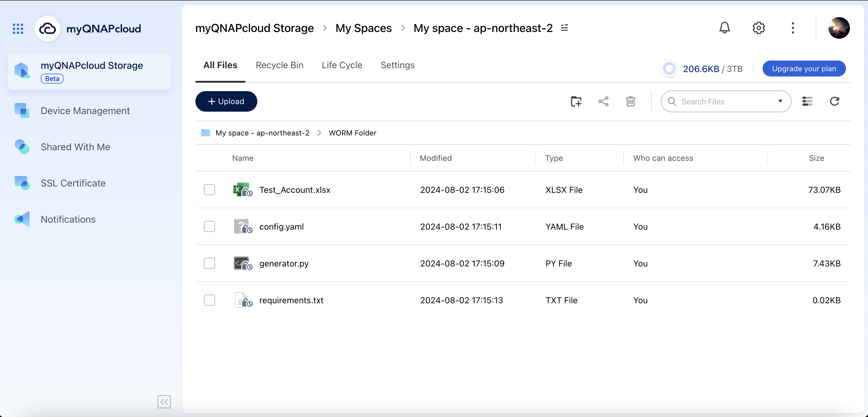Create a new folder with toolbar icon
Viewport: 868px width, 417px height.
click(x=576, y=101)
